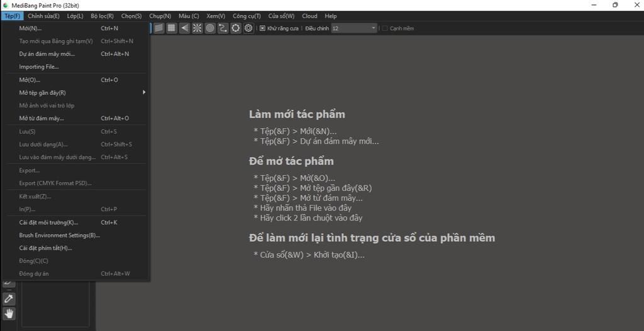This screenshot has width=644, height=331.
Task: Choose Lưu(S) menu entry
Action: click(x=76, y=131)
